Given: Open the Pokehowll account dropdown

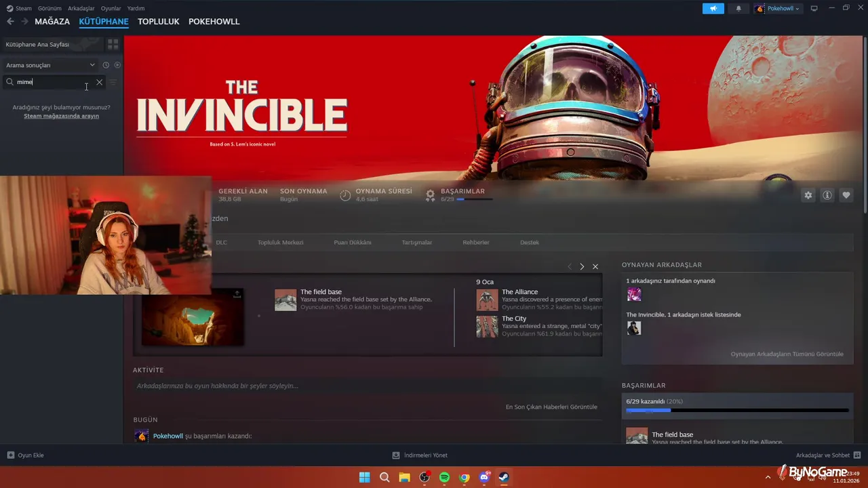Looking at the screenshot, I should coord(778,8).
